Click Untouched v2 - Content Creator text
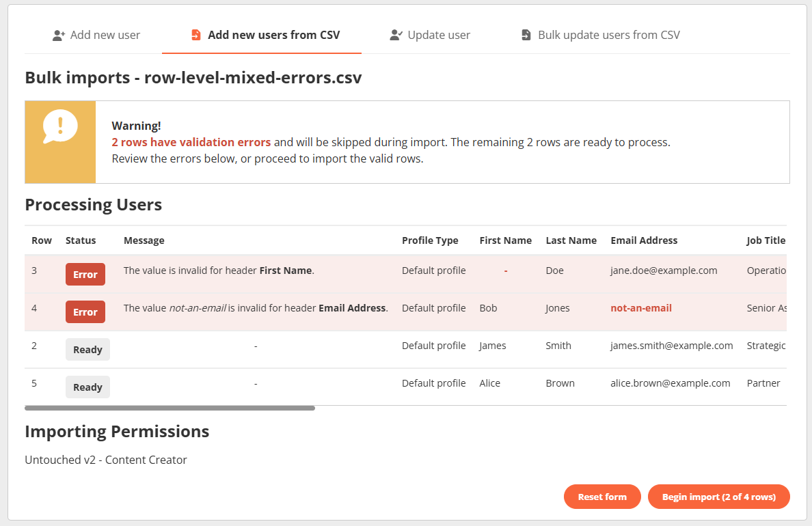Screen dimensions: 812x526 pos(106,460)
